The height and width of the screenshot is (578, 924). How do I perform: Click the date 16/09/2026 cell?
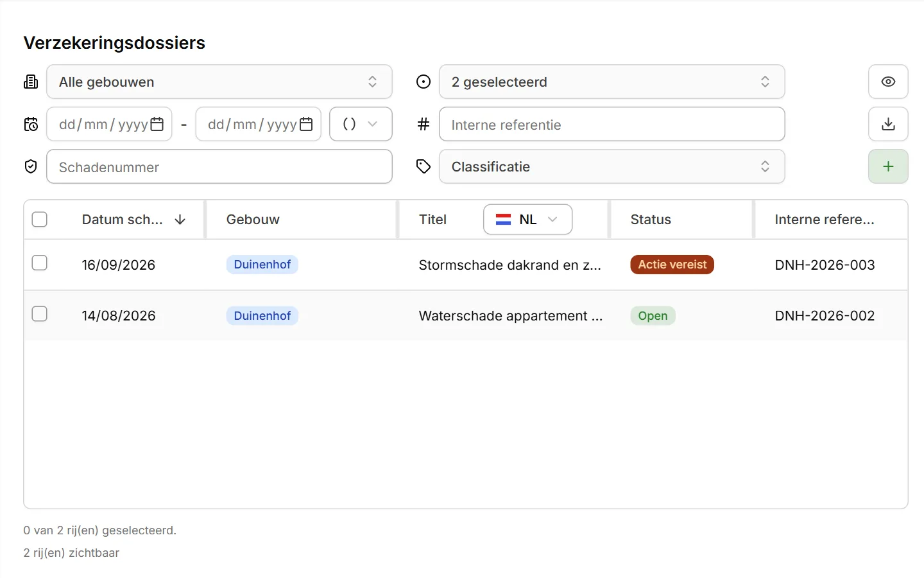tap(119, 265)
